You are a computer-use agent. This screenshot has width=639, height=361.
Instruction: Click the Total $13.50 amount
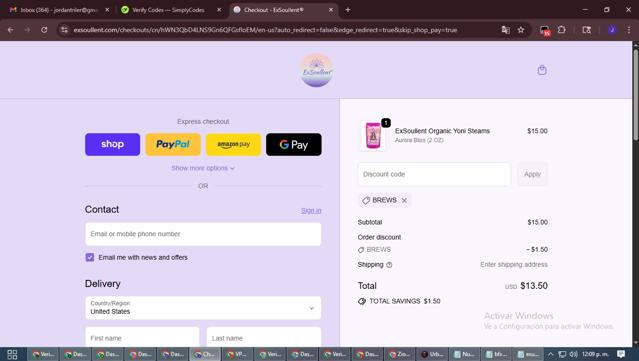[x=534, y=286]
